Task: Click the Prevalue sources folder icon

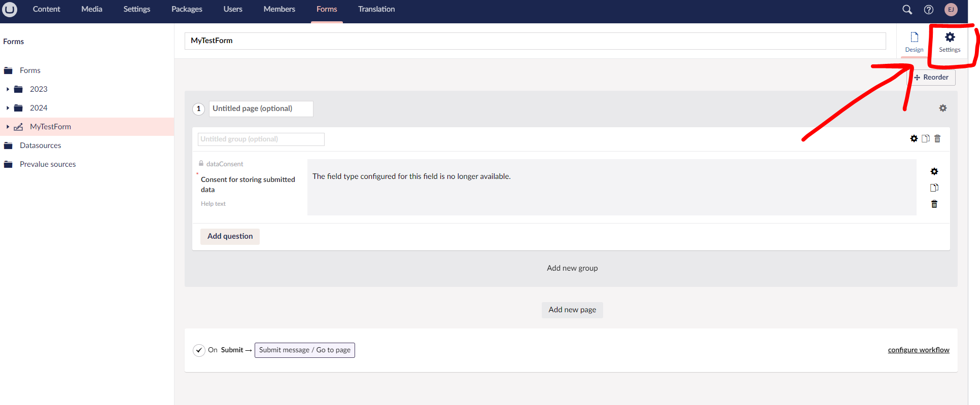Action: point(8,164)
